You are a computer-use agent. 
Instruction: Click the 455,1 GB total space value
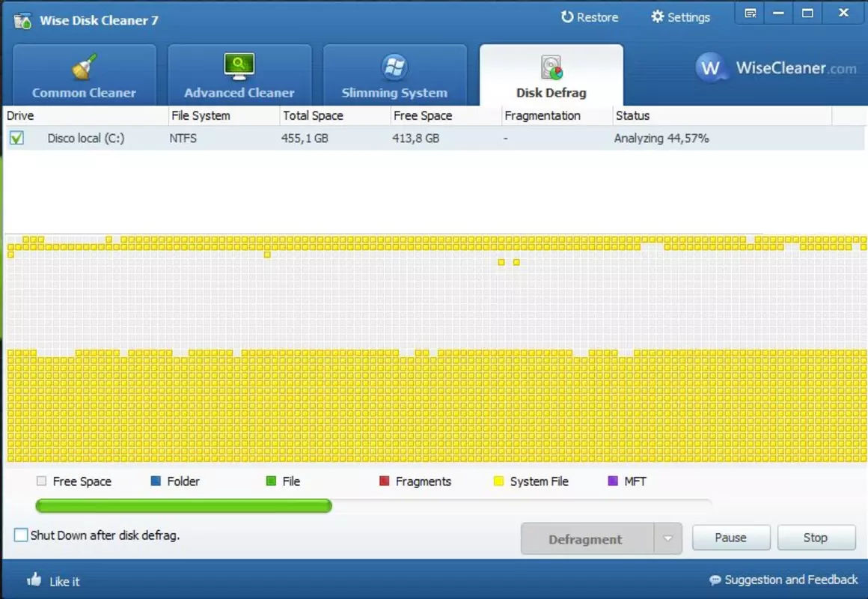coord(305,138)
